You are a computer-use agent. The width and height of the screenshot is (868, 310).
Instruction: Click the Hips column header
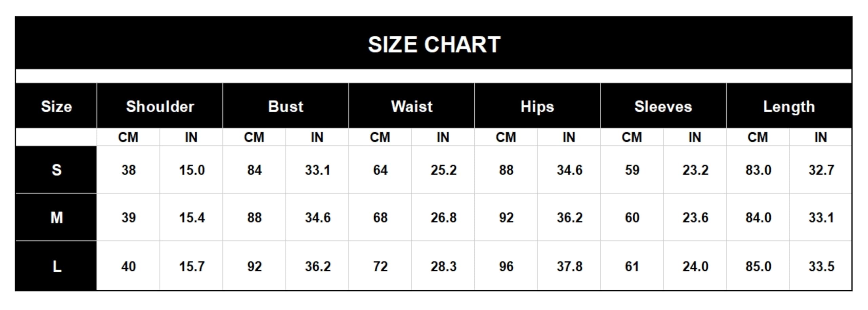click(537, 106)
